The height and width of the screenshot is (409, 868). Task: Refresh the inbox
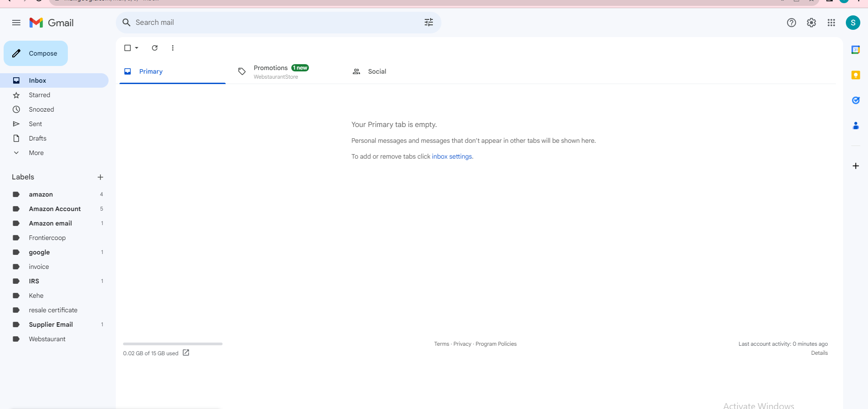coord(155,48)
